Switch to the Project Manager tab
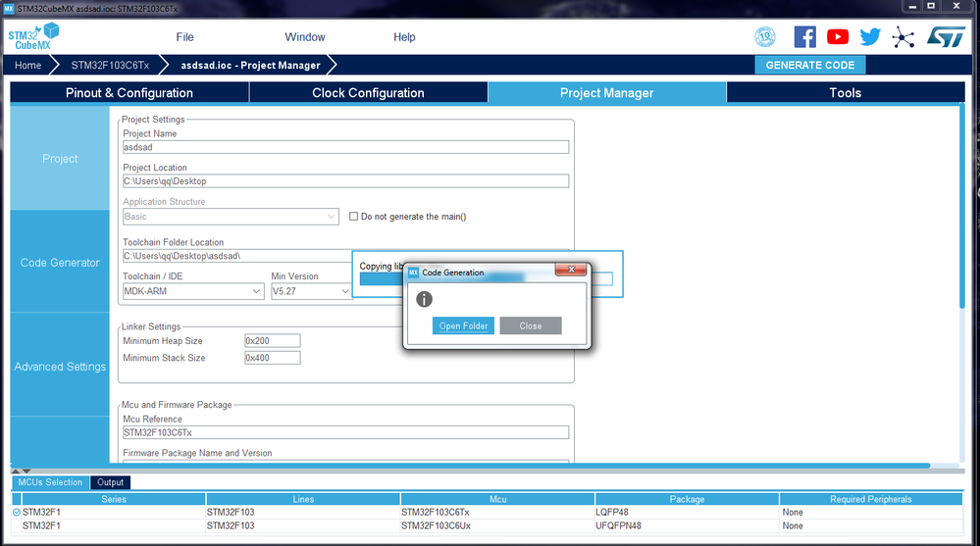The width and height of the screenshot is (980, 546). pos(607,92)
